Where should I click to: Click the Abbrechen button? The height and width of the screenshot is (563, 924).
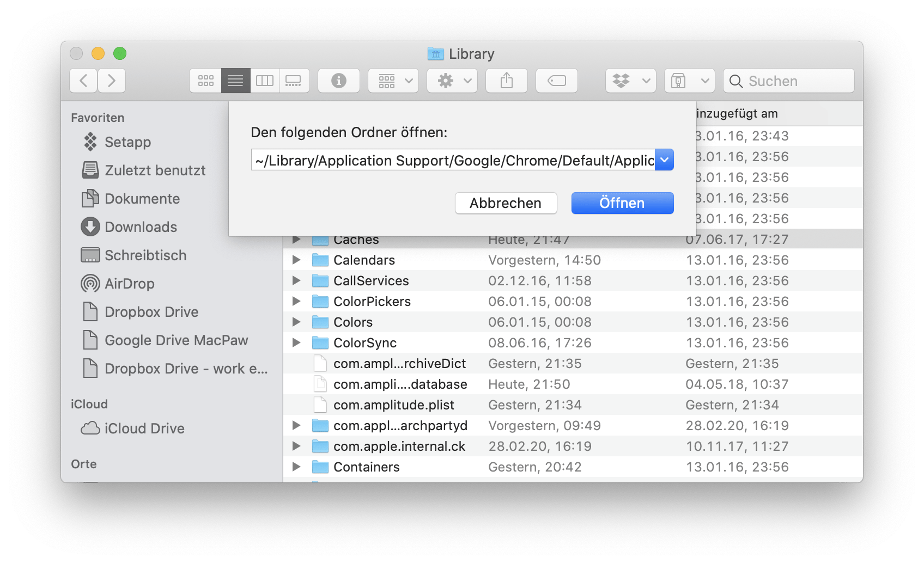point(506,203)
